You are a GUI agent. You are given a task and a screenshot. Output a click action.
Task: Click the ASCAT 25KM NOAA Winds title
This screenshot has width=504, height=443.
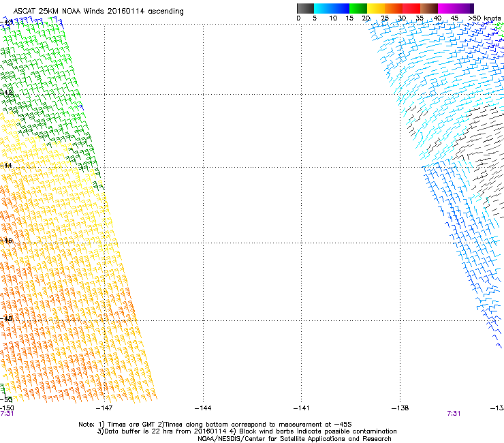coord(98,12)
